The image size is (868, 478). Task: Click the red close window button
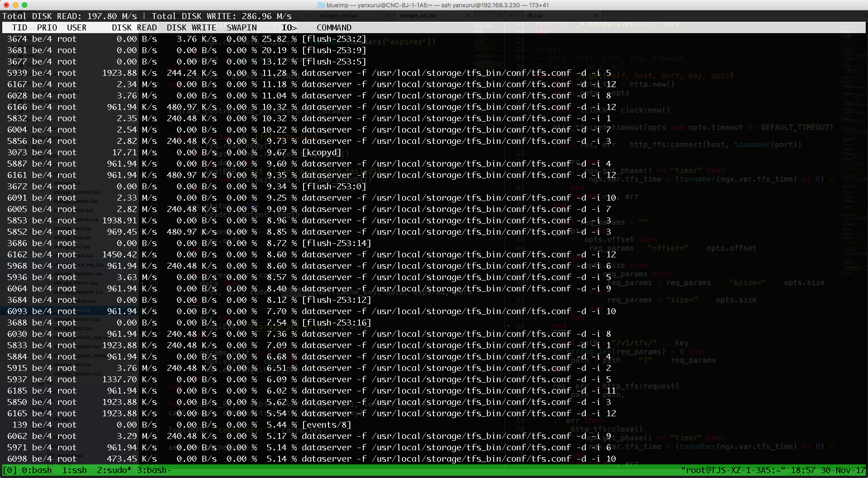click(x=6, y=5)
